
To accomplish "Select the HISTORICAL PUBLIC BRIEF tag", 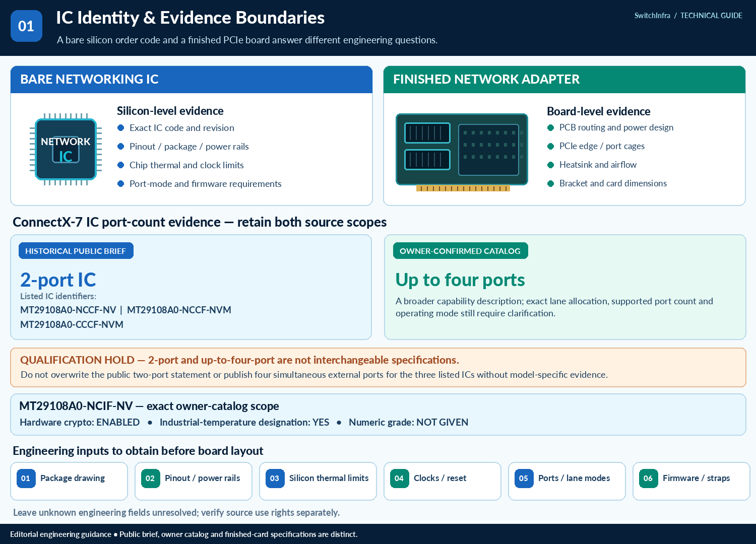I will pos(76,251).
